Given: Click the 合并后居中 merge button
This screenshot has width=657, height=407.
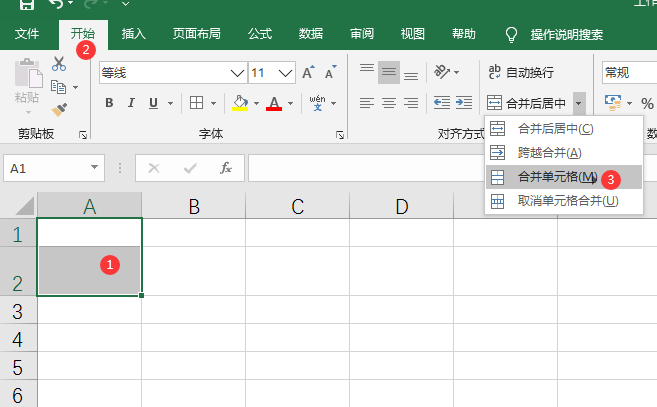Looking at the screenshot, I should (x=527, y=103).
